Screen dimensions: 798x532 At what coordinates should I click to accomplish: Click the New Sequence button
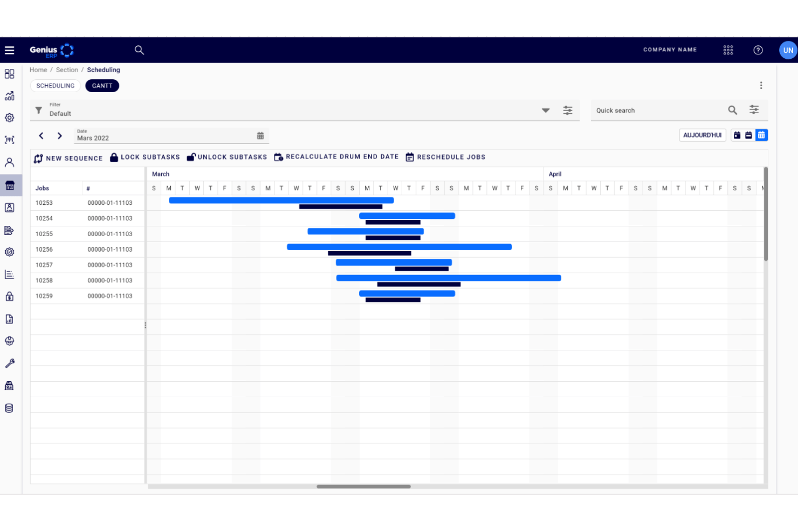[x=68, y=158]
